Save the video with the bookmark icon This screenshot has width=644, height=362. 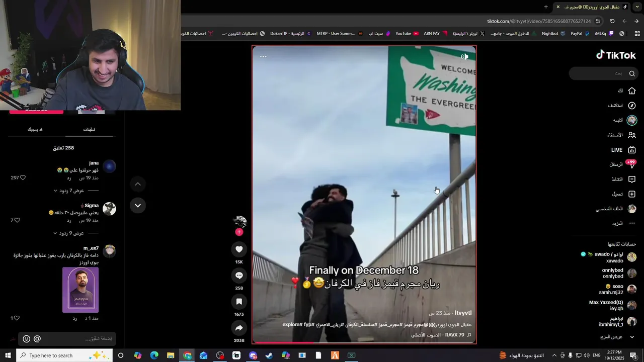[x=239, y=302]
